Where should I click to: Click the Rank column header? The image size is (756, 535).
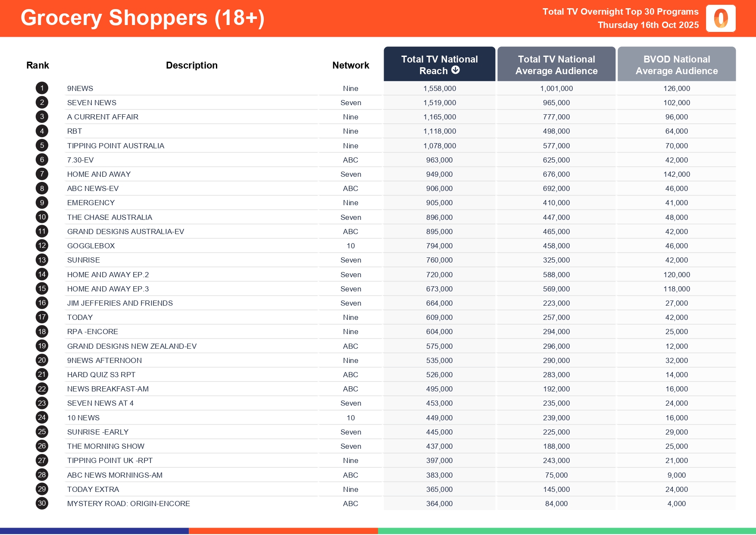[x=37, y=65]
